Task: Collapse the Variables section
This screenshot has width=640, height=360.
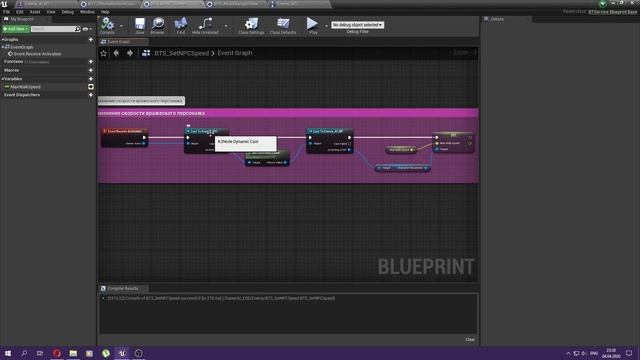Action: point(2,79)
